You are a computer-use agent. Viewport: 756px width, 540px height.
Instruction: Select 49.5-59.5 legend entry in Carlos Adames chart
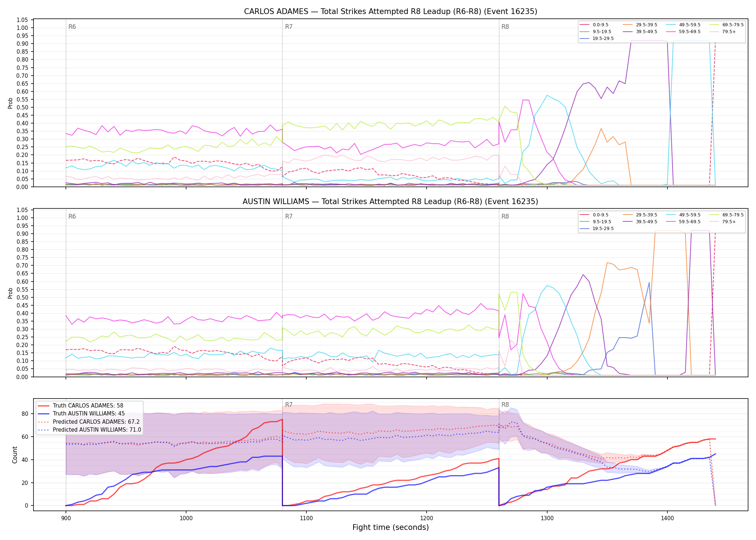[x=683, y=25]
